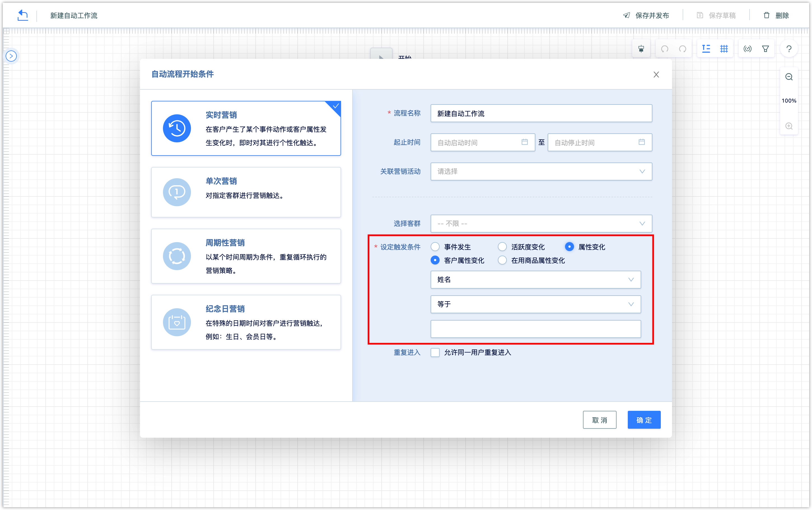Choose the 实时营销 marketing type card
This screenshot has width=812, height=510.
246,128
